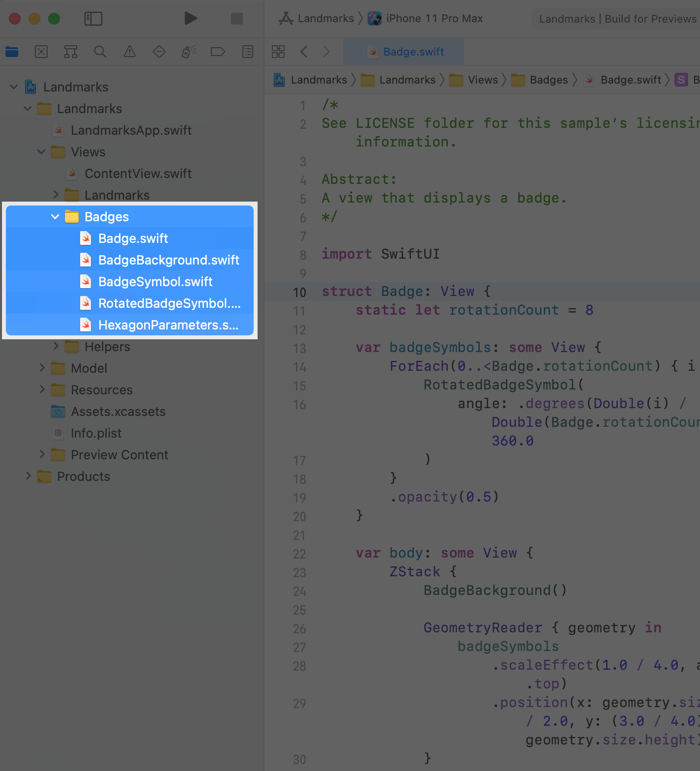This screenshot has width=700, height=771.
Task: Expand the Preview Content folder
Action: (x=42, y=454)
